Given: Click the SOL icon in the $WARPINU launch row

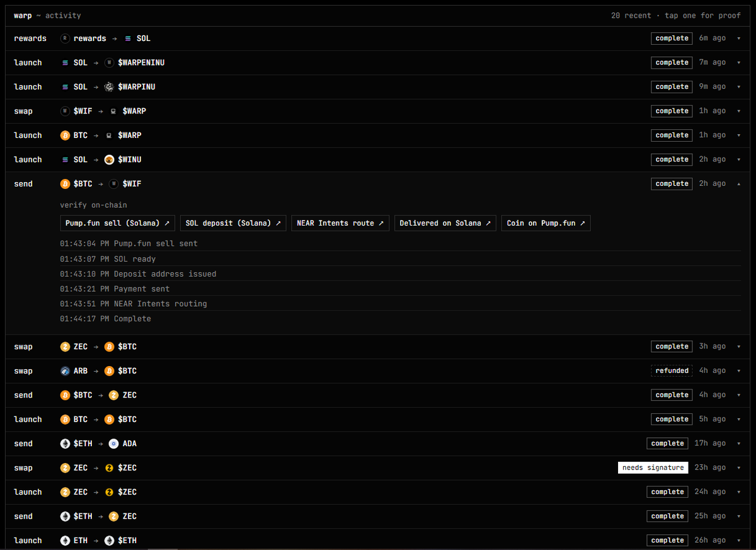Looking at the screenshot, I should click(x=65, y=87).
